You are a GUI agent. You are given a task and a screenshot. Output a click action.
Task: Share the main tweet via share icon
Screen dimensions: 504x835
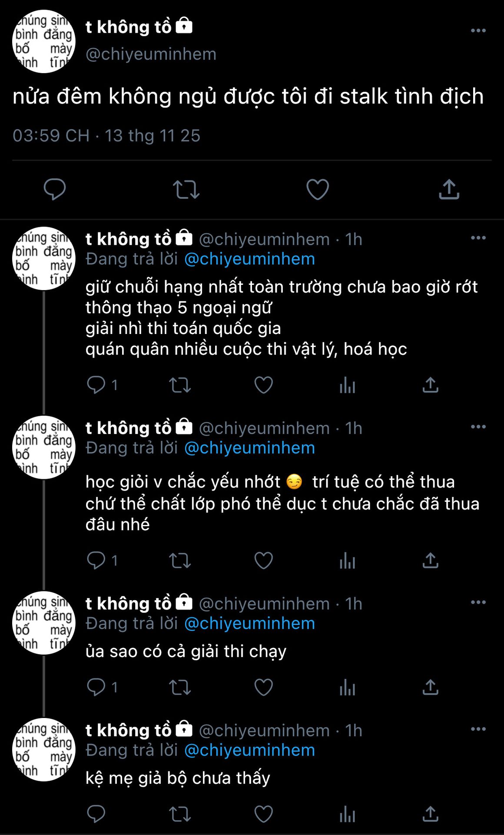click(x=449, y=189)
